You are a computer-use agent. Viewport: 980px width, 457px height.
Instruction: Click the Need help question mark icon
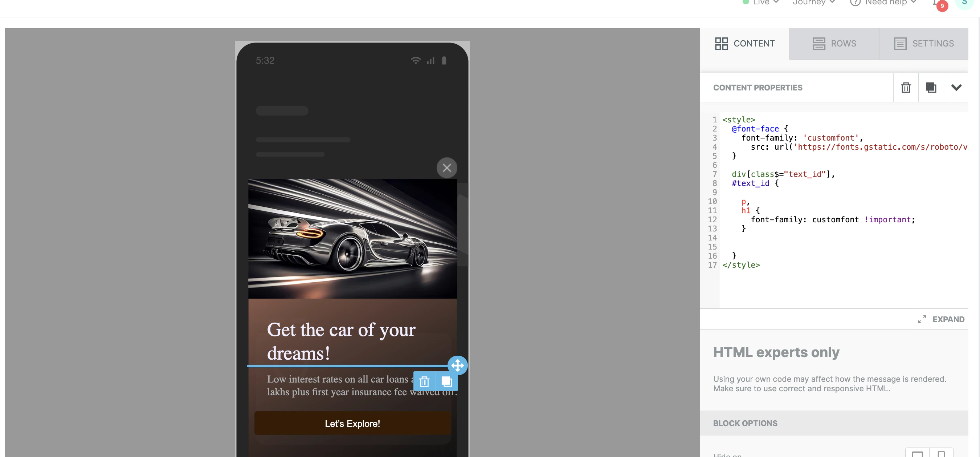coord(855,3)
